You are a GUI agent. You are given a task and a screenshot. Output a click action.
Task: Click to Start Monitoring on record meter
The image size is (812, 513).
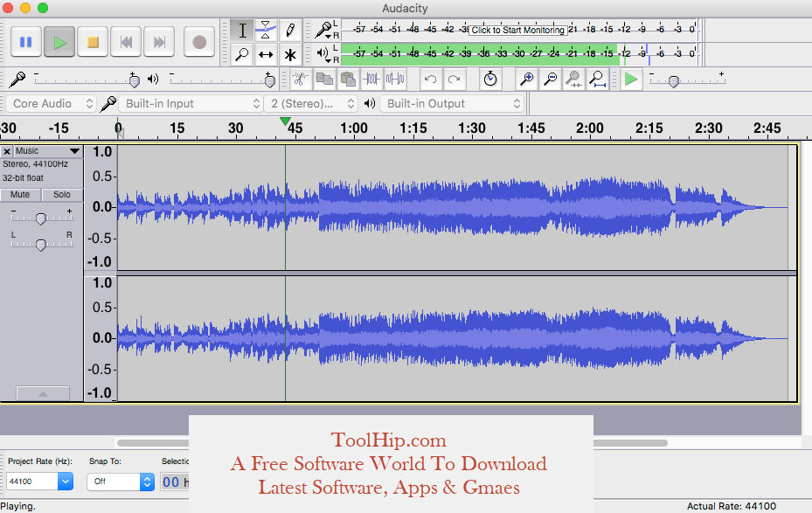tap(517, 30)
